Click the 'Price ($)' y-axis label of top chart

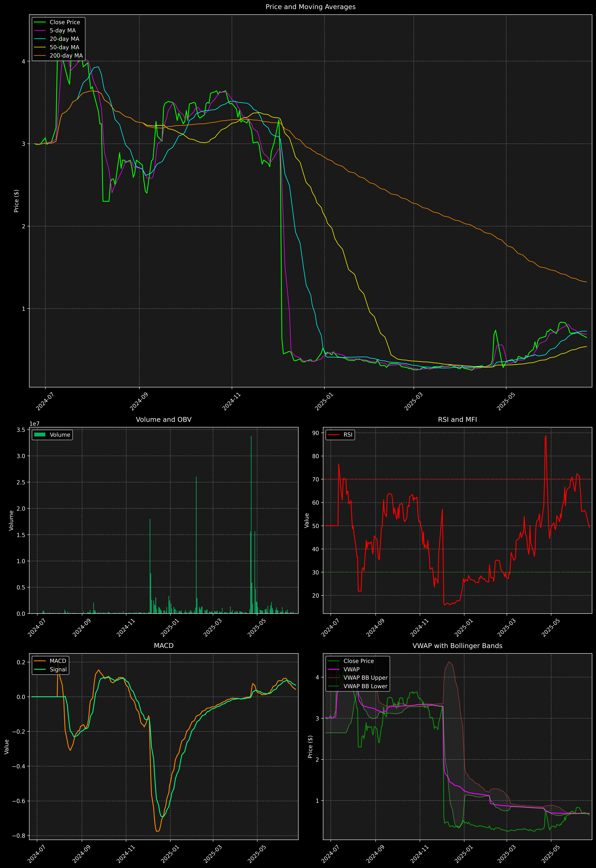coord(16,201)
